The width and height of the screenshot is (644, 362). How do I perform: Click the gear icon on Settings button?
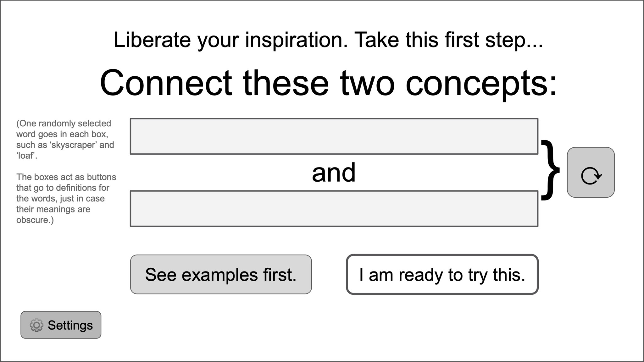click(36, 325)
